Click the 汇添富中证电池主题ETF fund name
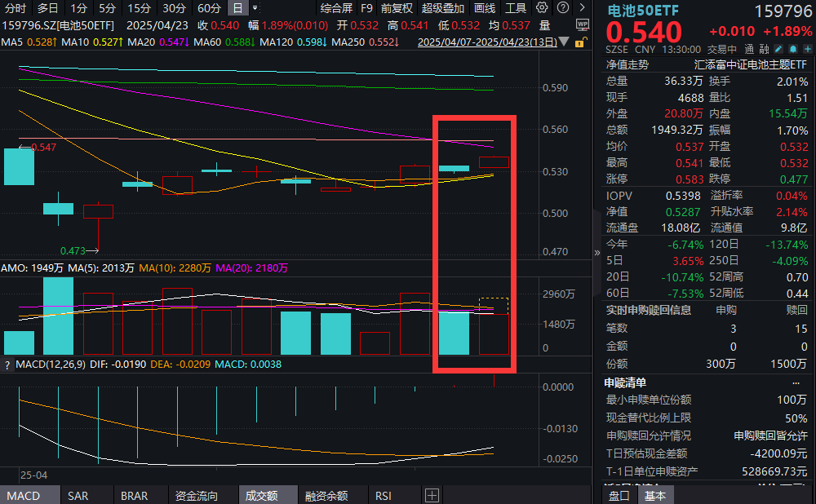816x504 pixels. 751,64
